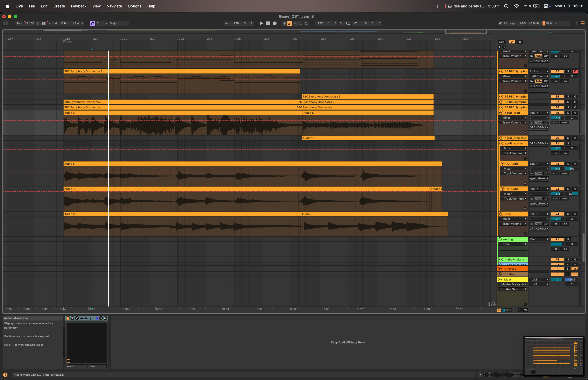Open eguit_lead Ext. In input dropdown

539,113
